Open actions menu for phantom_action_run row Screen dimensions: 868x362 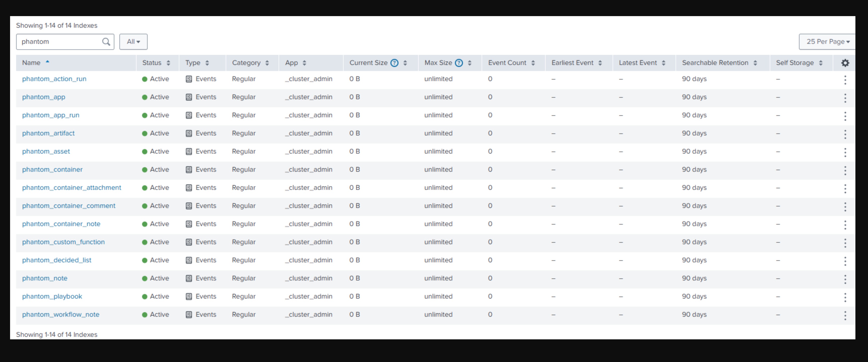click(x=845, y=80)
